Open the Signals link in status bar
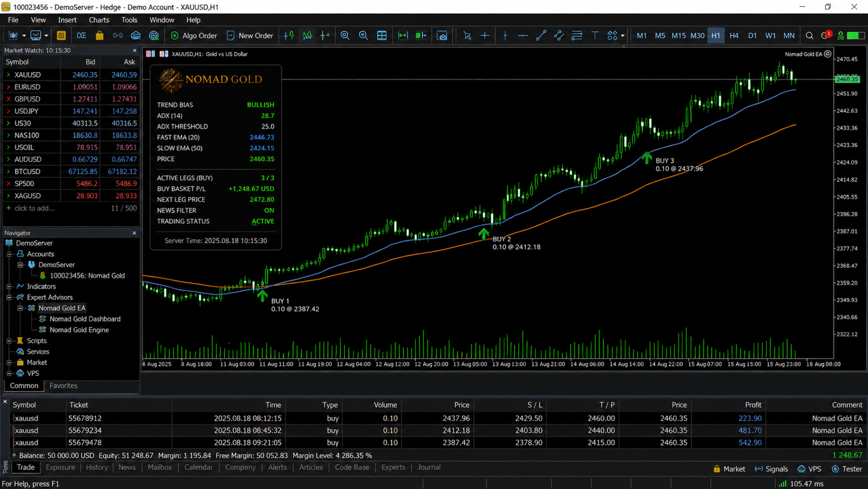868x489 pixels. click(x=771, y=469)
